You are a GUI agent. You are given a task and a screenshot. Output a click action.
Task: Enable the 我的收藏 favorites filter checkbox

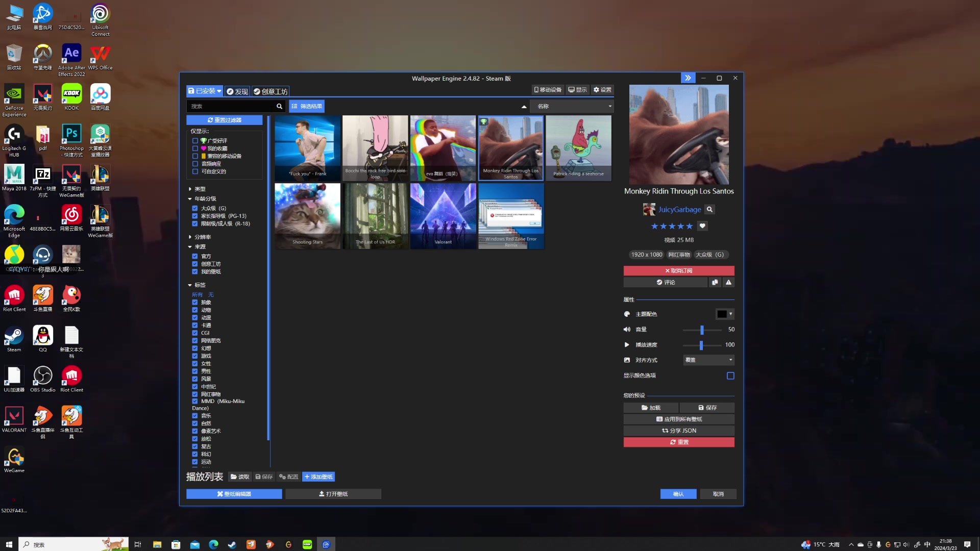[195, 148]
